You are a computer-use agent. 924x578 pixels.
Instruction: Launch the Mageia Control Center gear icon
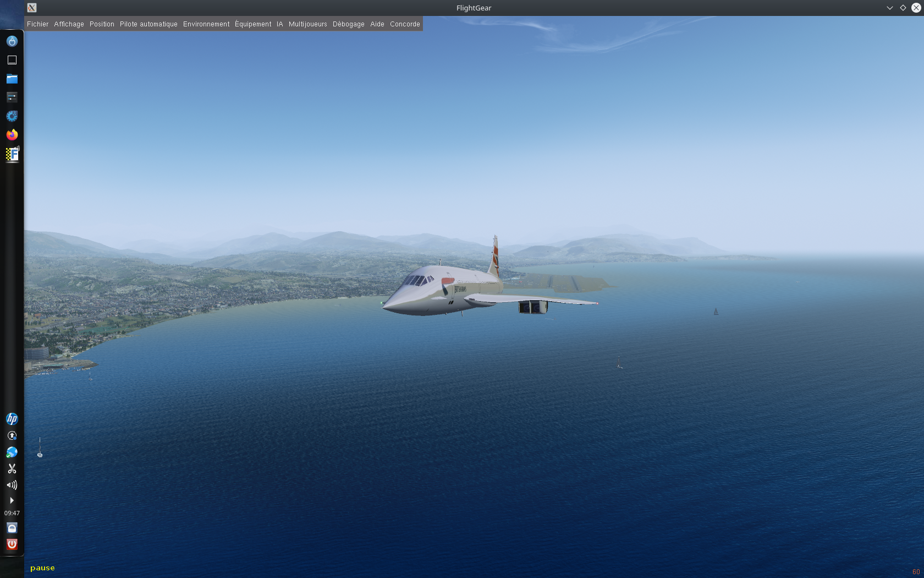(x=12, y=116)
